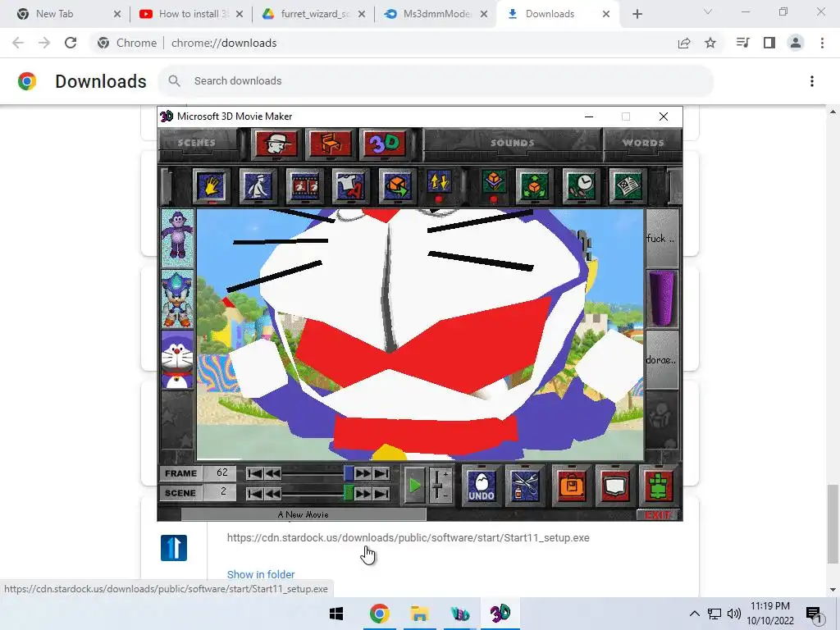Open Downloads page three-dot menu

point(812,81)
